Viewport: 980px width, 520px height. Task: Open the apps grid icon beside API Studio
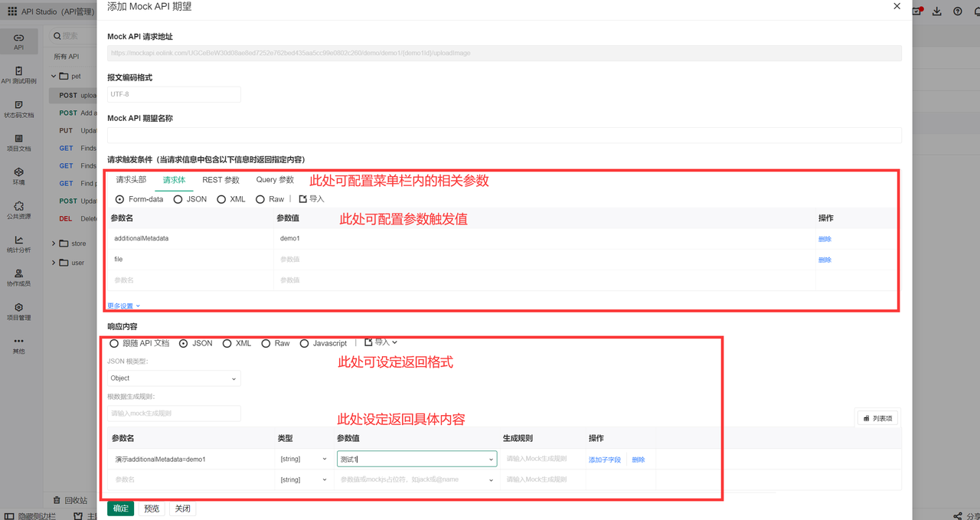tap(12, 11)
